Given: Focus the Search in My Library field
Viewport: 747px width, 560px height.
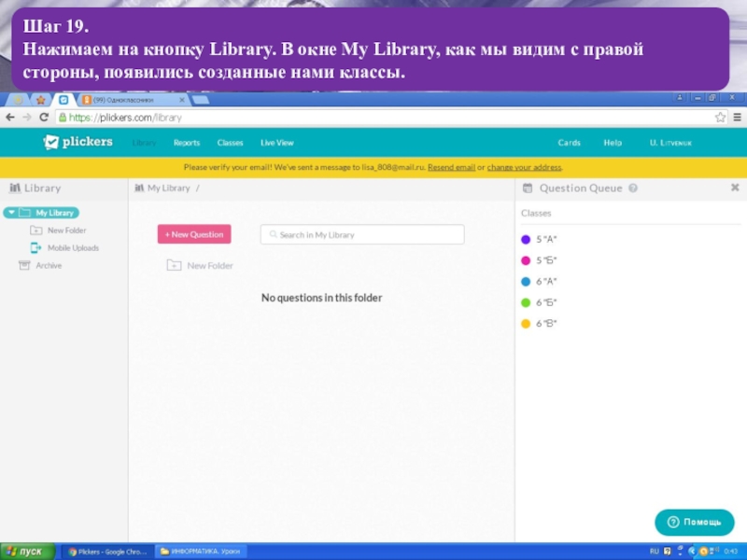Looking at the screenshot, I should click(x=362, y=234).
